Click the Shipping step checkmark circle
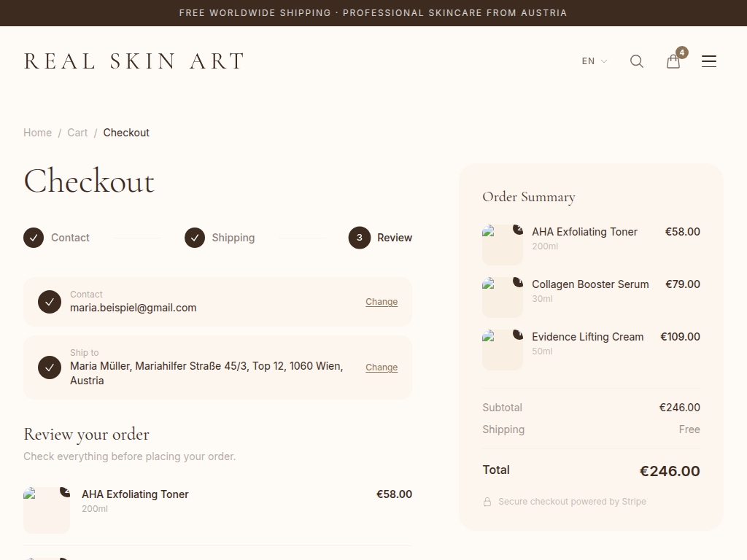Viewport: 747px width, 560px height. coord(195,238)
